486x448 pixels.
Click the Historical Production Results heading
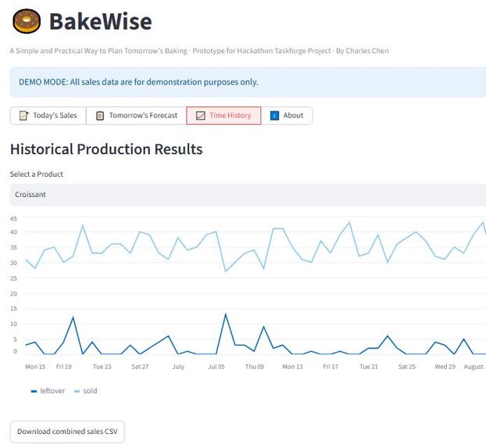[x=106, y=149]
